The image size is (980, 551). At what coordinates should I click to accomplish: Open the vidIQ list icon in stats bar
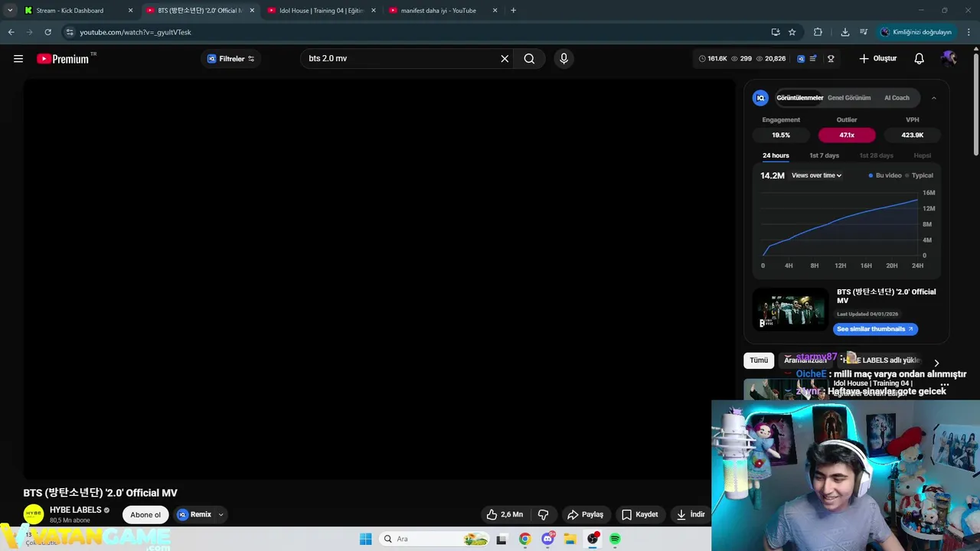pyautogui.click(x=813, y=59)
